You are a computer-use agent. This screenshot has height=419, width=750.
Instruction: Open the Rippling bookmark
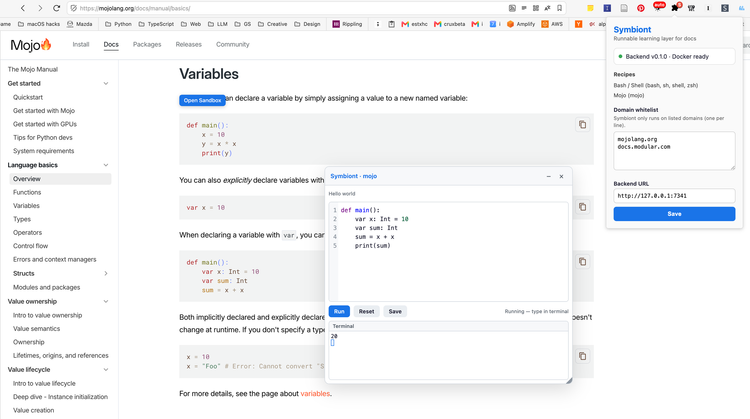pos(348,24)
